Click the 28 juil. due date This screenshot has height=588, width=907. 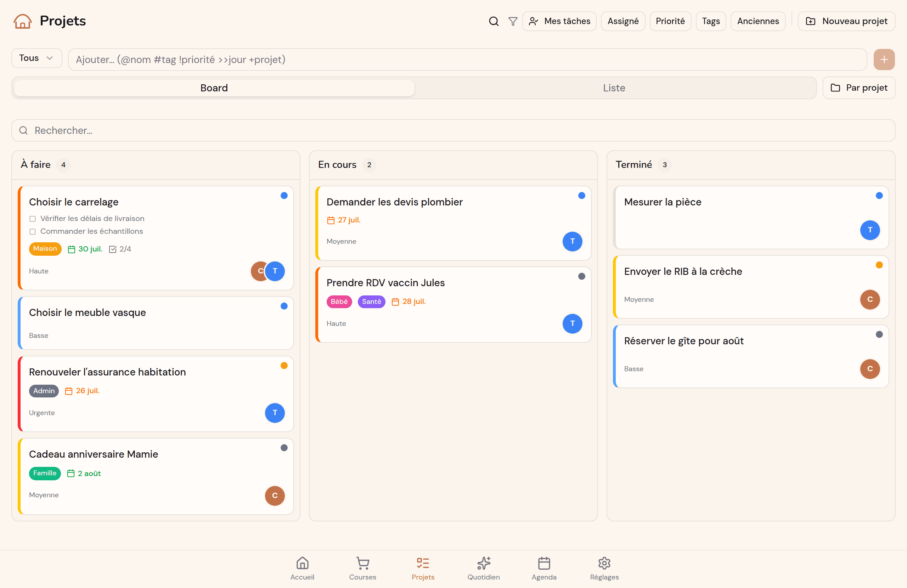[414, 302]
